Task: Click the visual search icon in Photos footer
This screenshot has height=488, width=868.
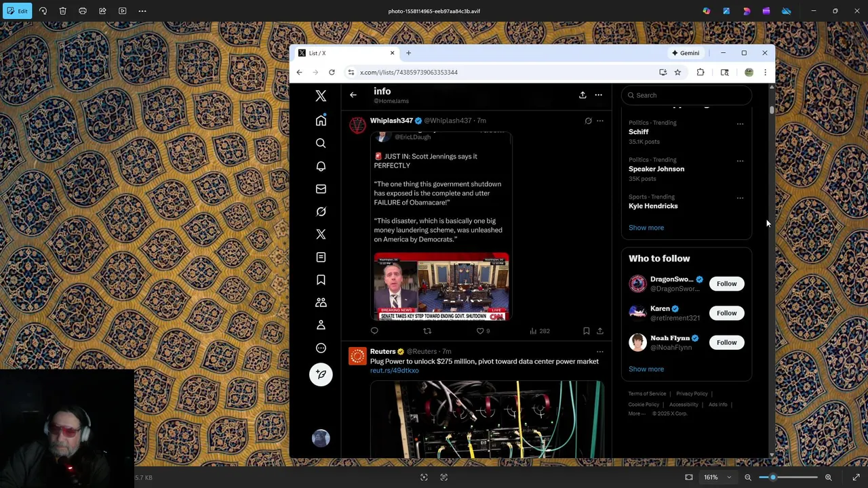Action: pyautogui.click(x=424, y=477)
